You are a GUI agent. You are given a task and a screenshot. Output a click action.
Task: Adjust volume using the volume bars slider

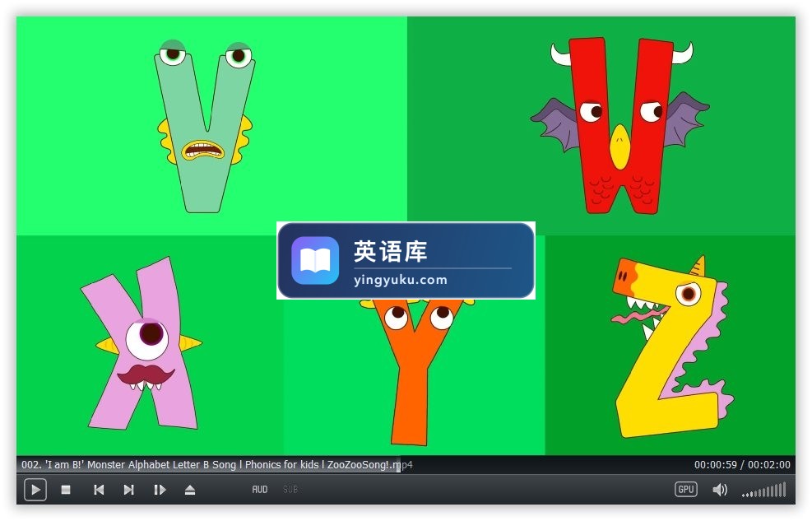(763, 490)
